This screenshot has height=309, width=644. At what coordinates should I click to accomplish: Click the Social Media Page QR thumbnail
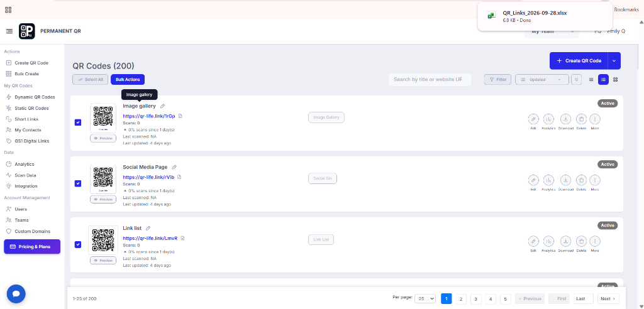103,180
